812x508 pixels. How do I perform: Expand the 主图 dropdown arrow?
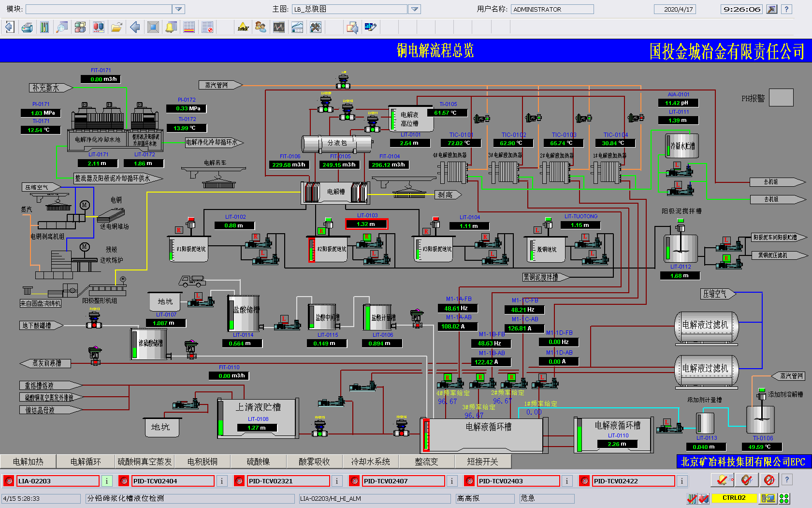coord(415,9)
